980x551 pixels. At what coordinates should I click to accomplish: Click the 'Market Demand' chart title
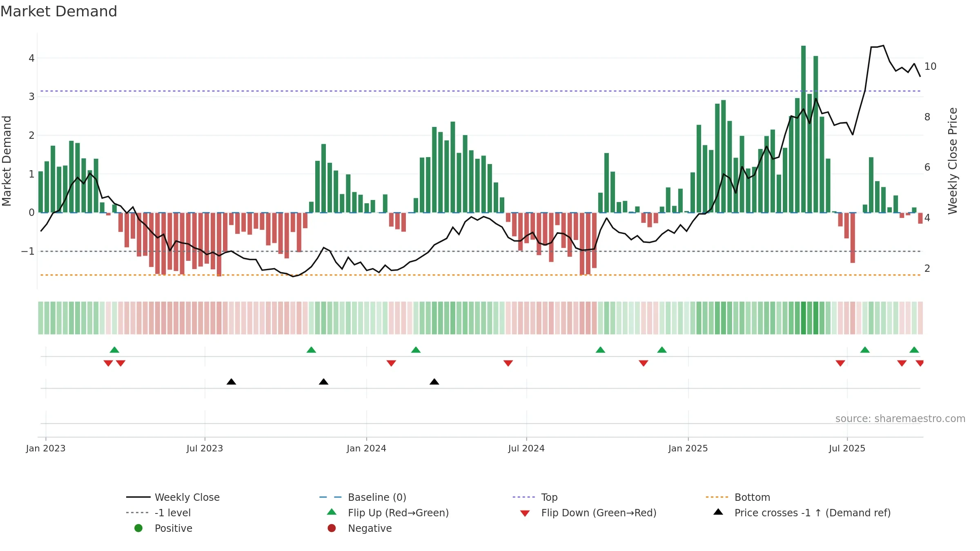tap(59, 11)
